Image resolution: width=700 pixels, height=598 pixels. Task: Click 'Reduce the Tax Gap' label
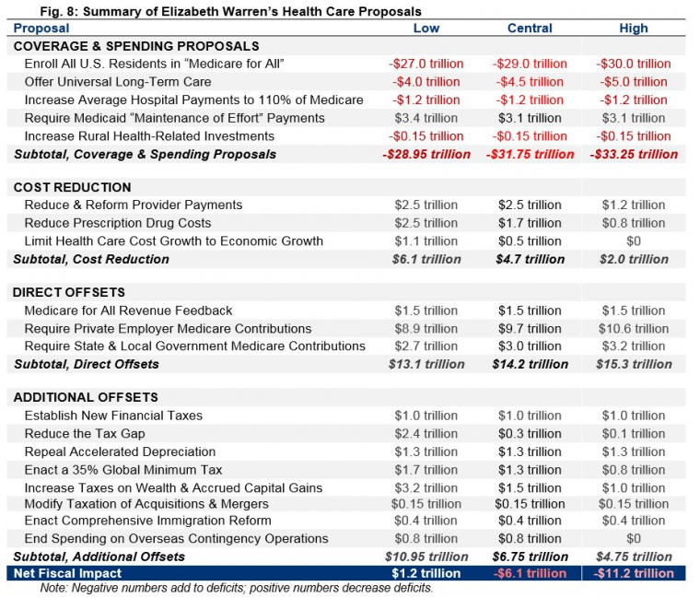tap(85, 433)
